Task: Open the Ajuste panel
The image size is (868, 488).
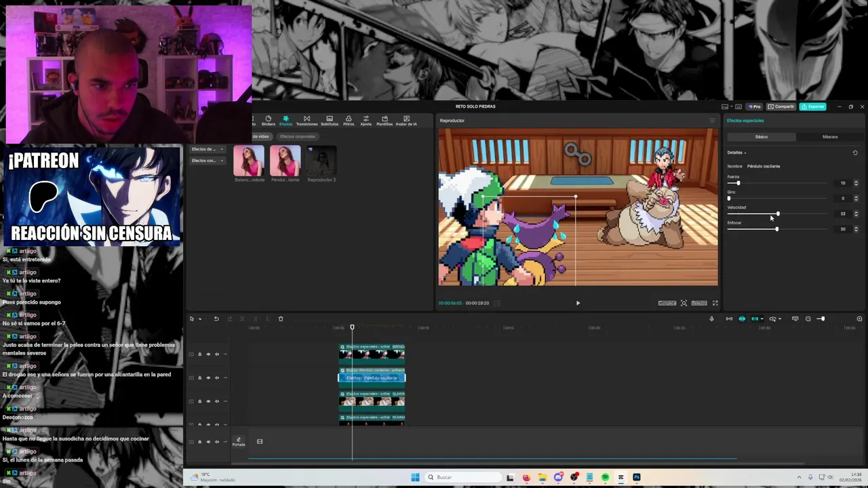Action: [366, 121]
